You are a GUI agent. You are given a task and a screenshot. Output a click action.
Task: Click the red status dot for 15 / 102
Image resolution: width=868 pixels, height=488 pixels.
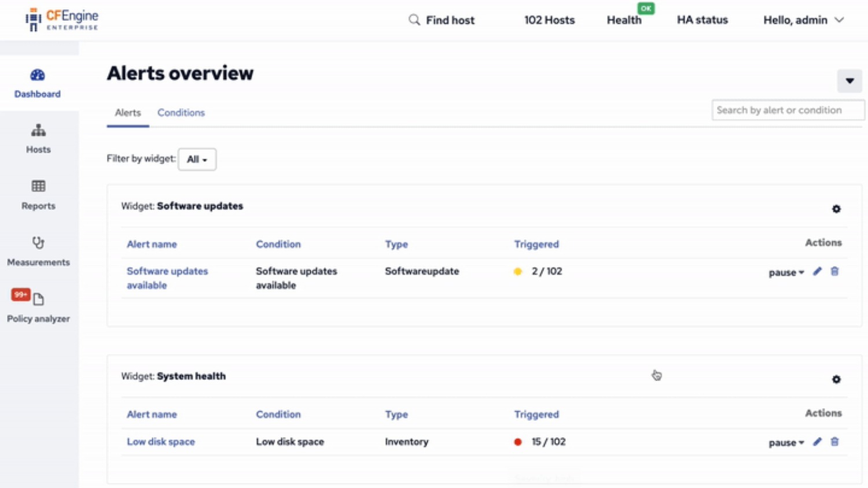518,442
